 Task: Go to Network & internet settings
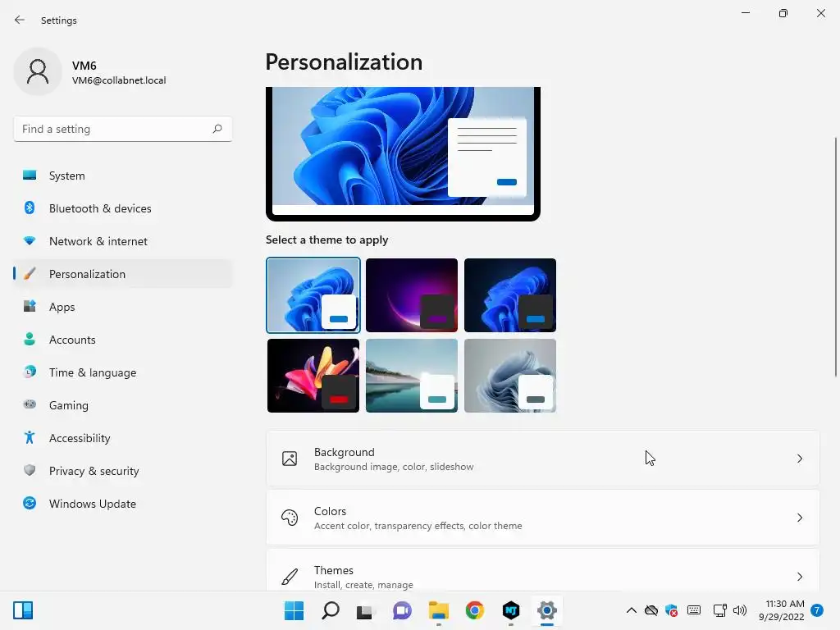pos(123,241)
